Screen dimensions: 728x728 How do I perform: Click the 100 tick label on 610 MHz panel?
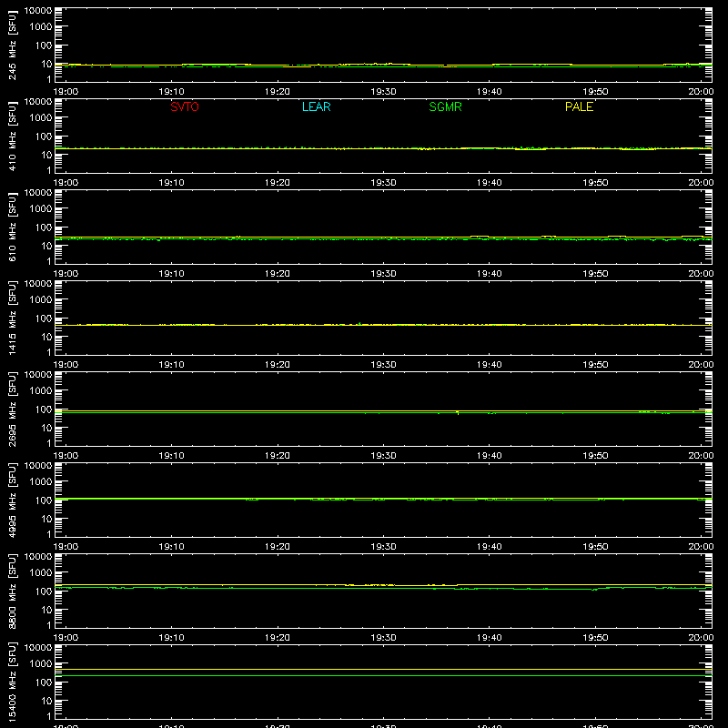click(44, 227)
